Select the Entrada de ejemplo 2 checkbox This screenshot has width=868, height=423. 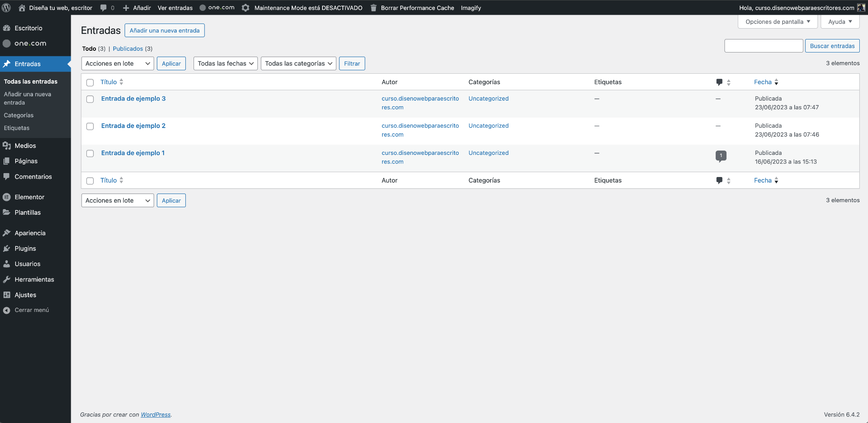[90, 126]
